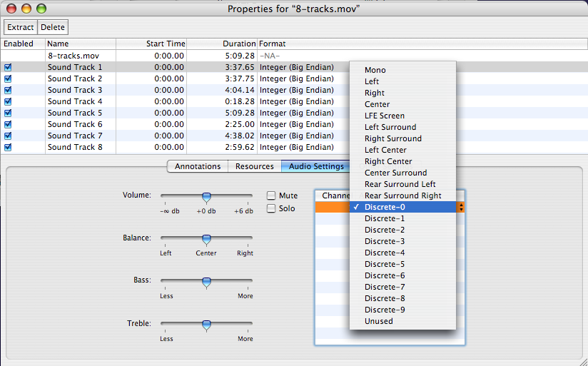Click the Extract button
This screenshot has width=588, height=366.
(x=21, y=27)
